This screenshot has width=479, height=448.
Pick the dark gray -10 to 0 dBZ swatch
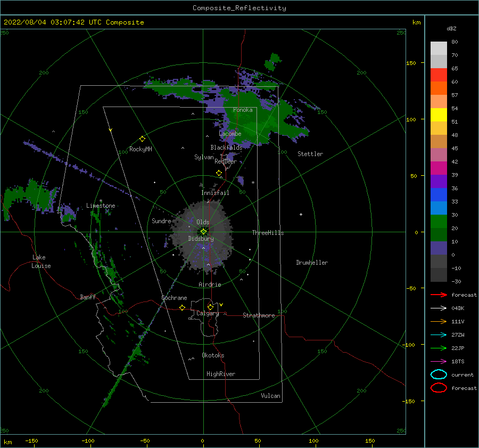(439, 262)
